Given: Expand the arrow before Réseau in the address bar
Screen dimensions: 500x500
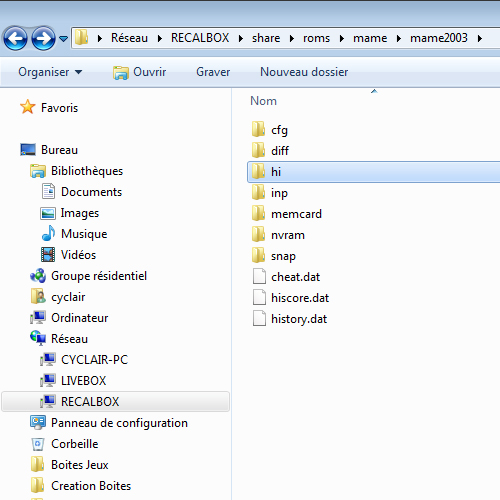Looking at the screenshot, I should (100, 39).
